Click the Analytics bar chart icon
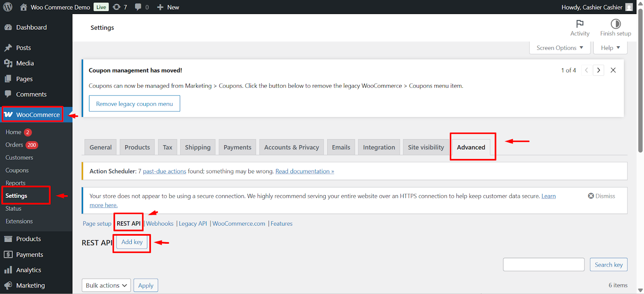The image size is (644, 294). tap(8, 270)
